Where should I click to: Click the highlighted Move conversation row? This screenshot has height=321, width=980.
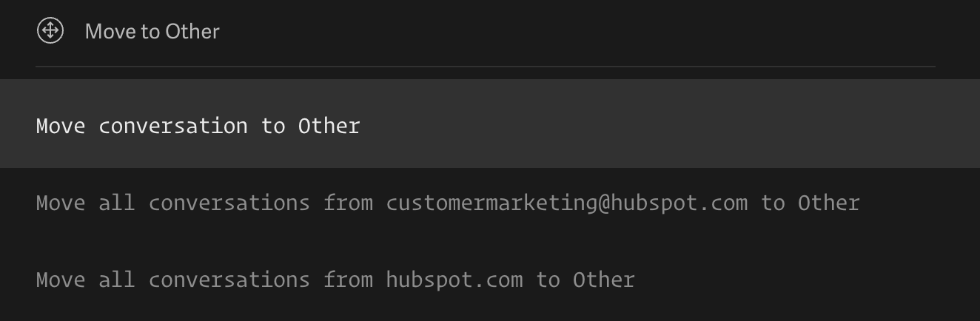(490, 124)
